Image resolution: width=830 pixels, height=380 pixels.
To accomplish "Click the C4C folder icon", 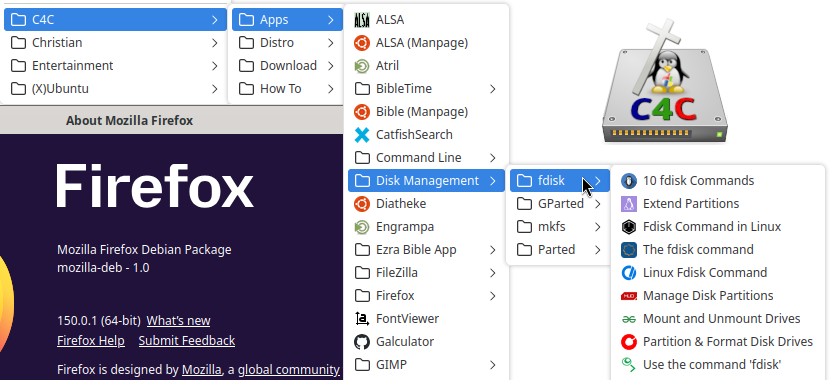I will point(19,20).
